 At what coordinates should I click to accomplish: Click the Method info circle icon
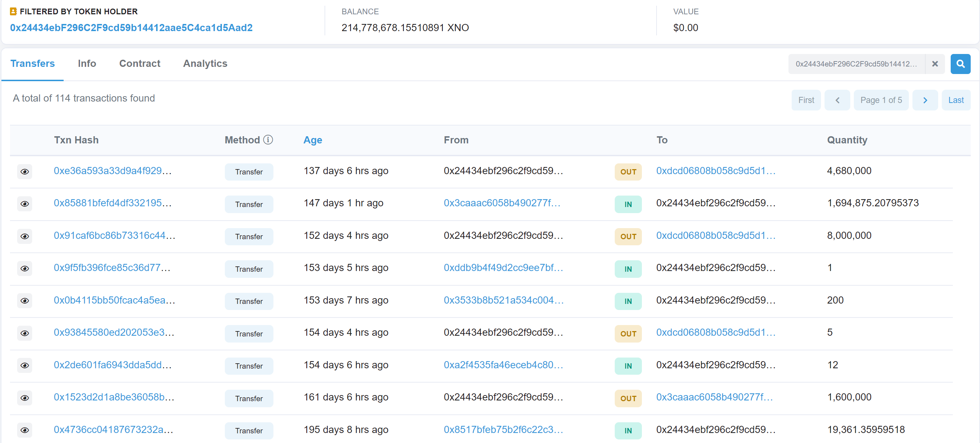tap(268, 140)
